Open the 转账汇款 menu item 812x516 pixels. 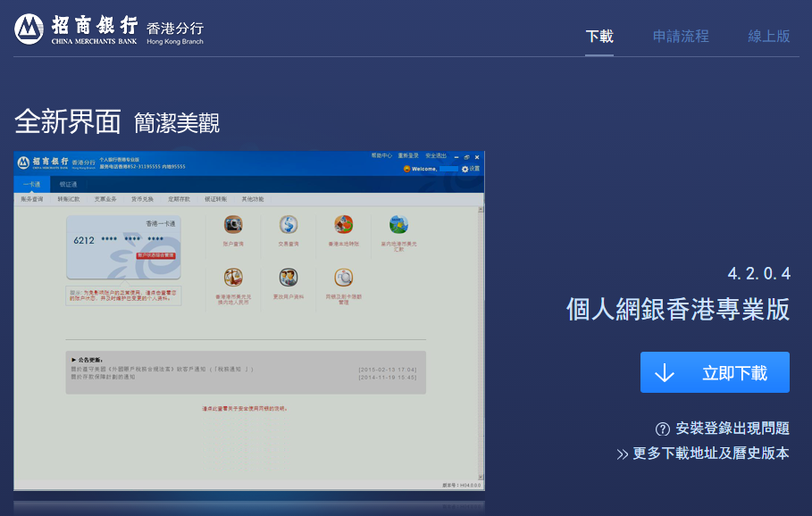coord(69,199)
